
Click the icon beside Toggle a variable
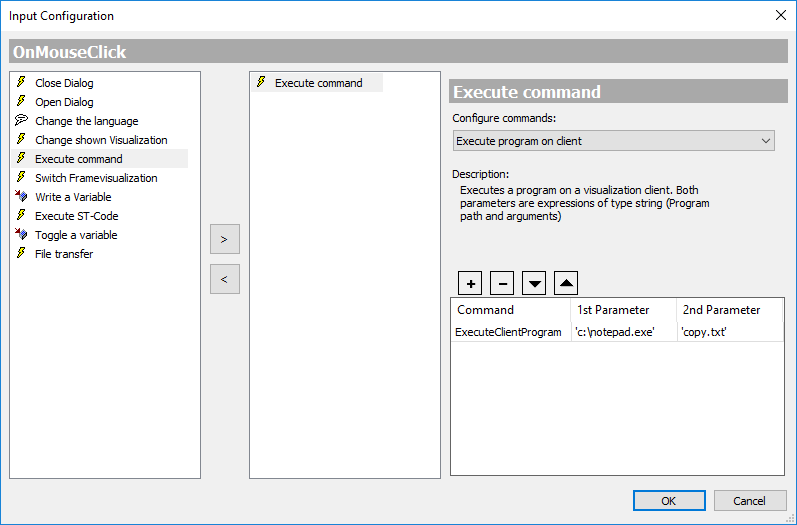(x=21, y=234)
